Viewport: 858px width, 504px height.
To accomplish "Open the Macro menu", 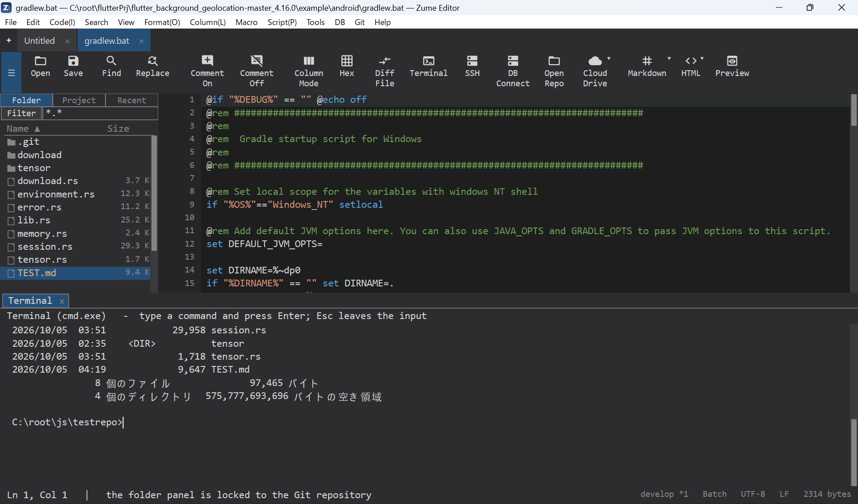I will [x=246, y=22].
